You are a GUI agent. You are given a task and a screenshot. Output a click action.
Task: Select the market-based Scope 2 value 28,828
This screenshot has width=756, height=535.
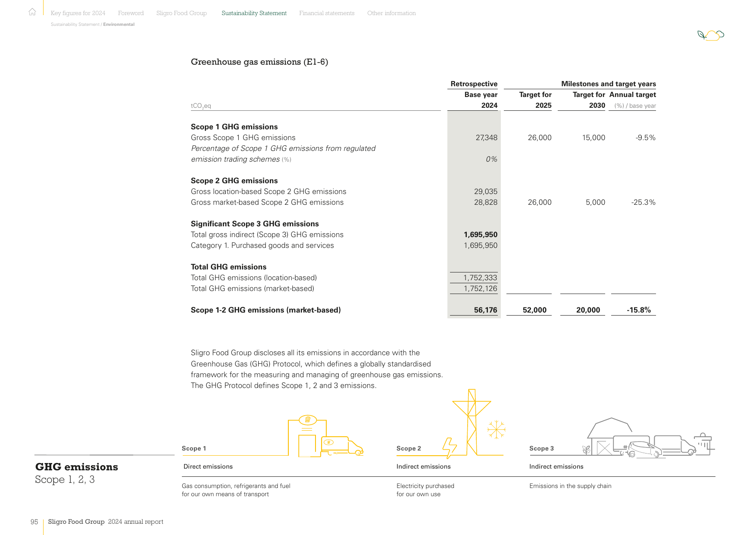(486, 202)
